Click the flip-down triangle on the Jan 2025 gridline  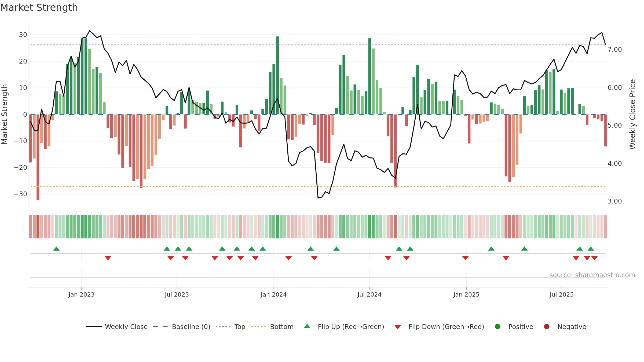[x=465, y=258]
